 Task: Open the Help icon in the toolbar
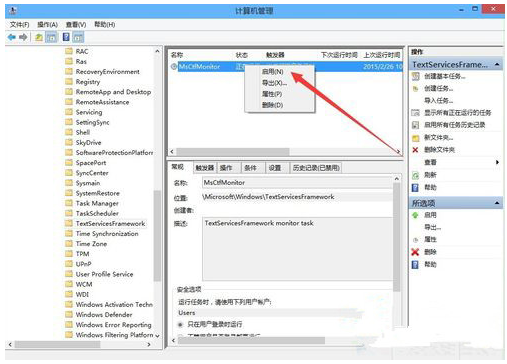[66, 37]
